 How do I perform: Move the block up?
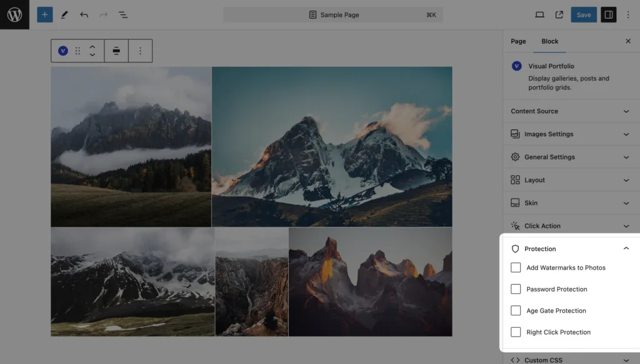92,47
